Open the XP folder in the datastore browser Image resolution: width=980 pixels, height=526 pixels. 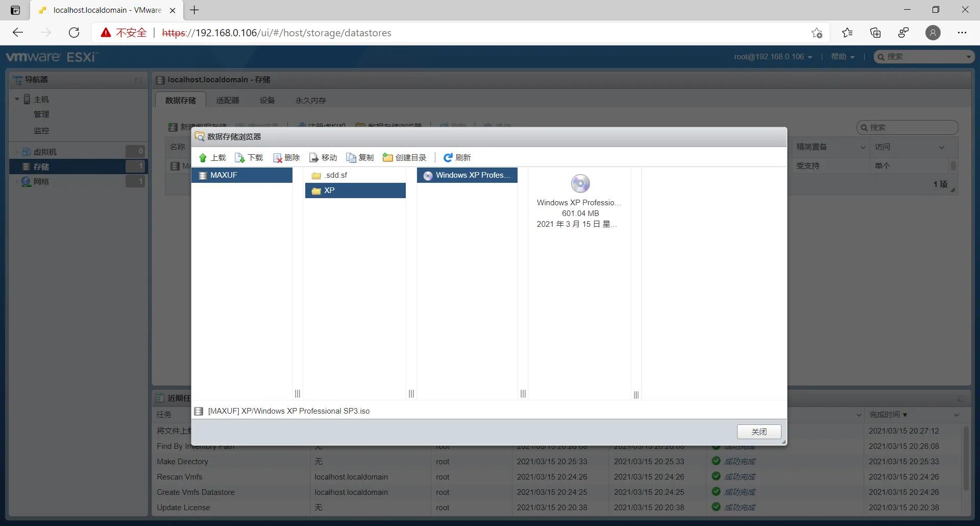click(329, 190)
